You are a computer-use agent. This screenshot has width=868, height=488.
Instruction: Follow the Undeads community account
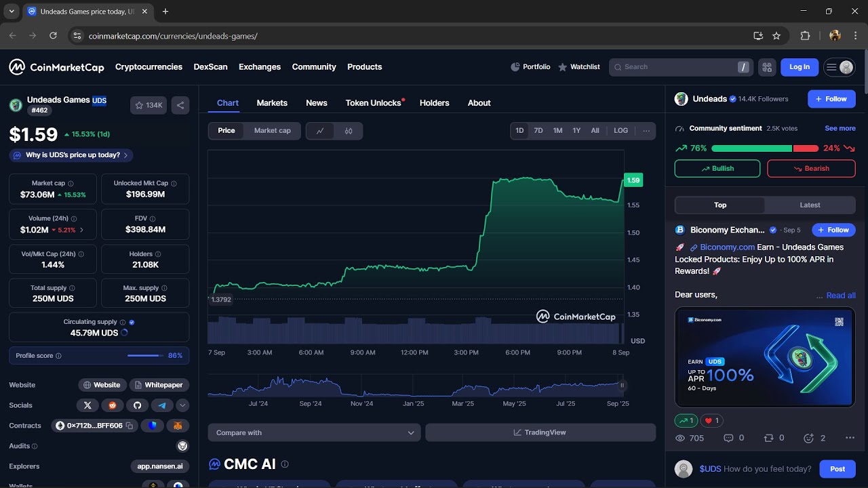tap(831, 99)
